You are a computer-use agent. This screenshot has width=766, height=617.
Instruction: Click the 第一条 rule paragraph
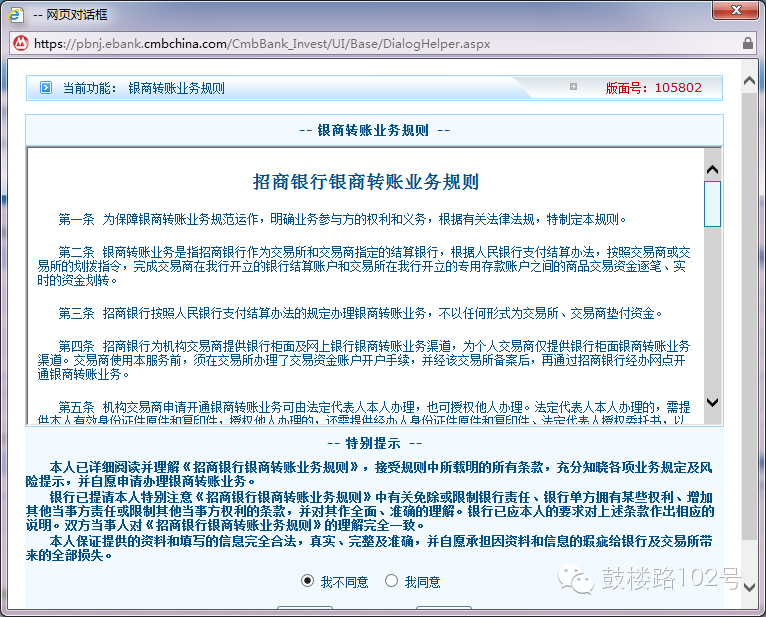pos(342,219)
